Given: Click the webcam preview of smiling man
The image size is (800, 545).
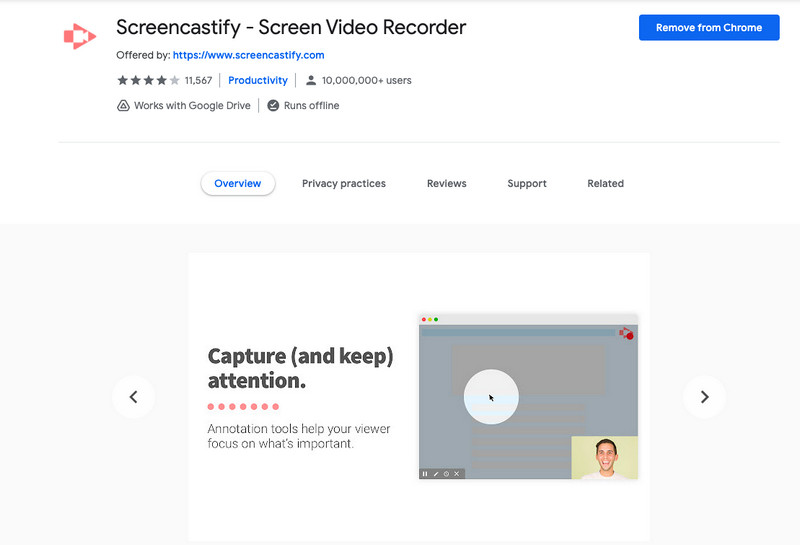Looking at the screenshot, I should coord(605,458).
